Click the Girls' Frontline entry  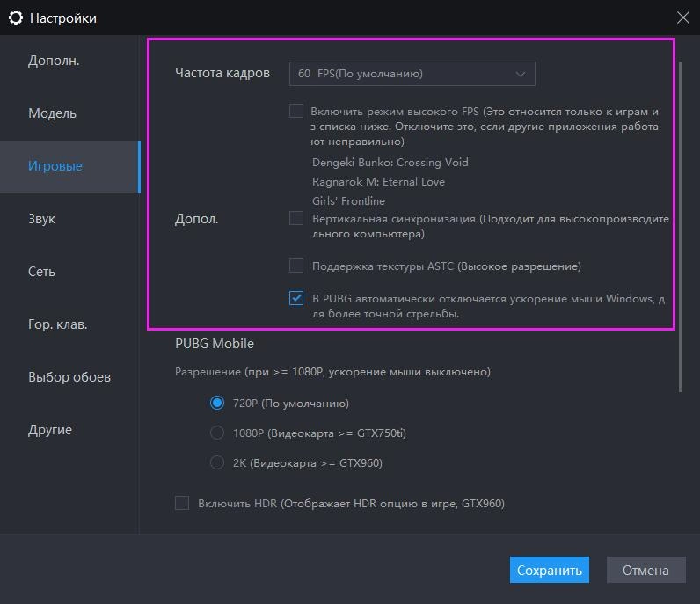[x=348, y=200]
